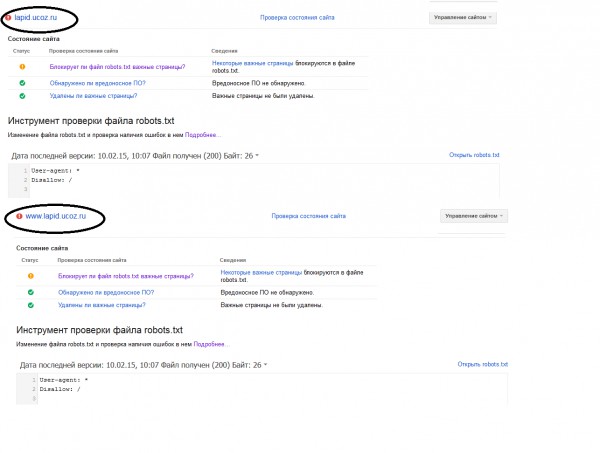Expand the first robots.txt version date dropdown arrow
Viewport: 600px width, 453px height.
(x=257, y=155)
